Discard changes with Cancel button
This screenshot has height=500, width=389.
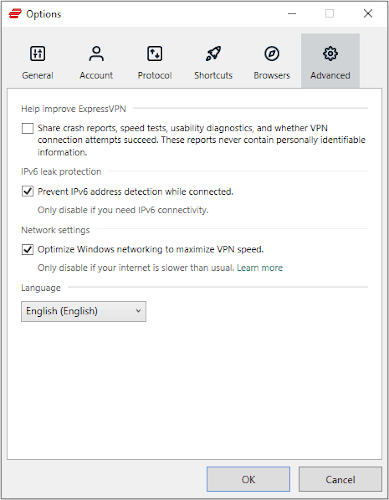tap(340, 479)
